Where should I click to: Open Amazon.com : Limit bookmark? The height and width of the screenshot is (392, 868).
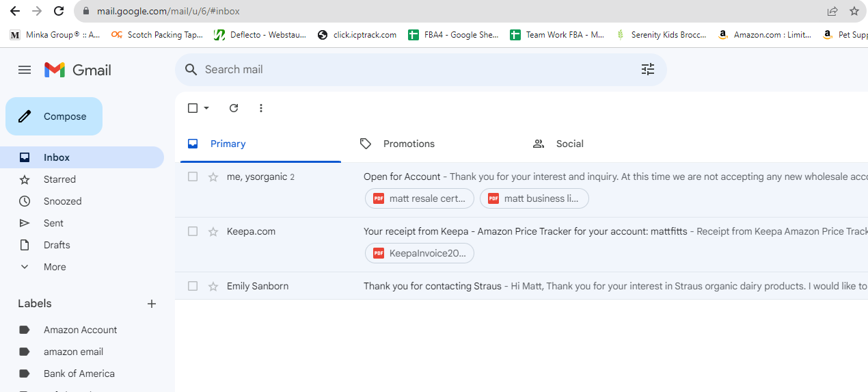pyautogui.click(x=765, y=35)
